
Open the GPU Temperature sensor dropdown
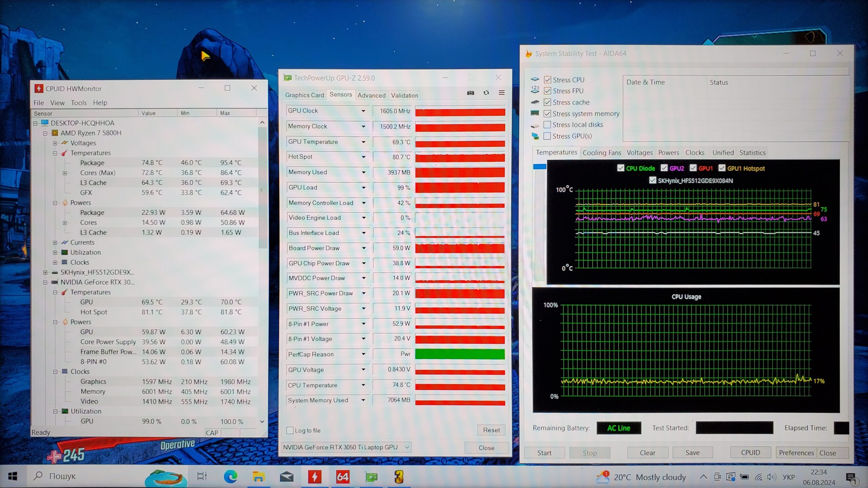(x=363, y=142)
